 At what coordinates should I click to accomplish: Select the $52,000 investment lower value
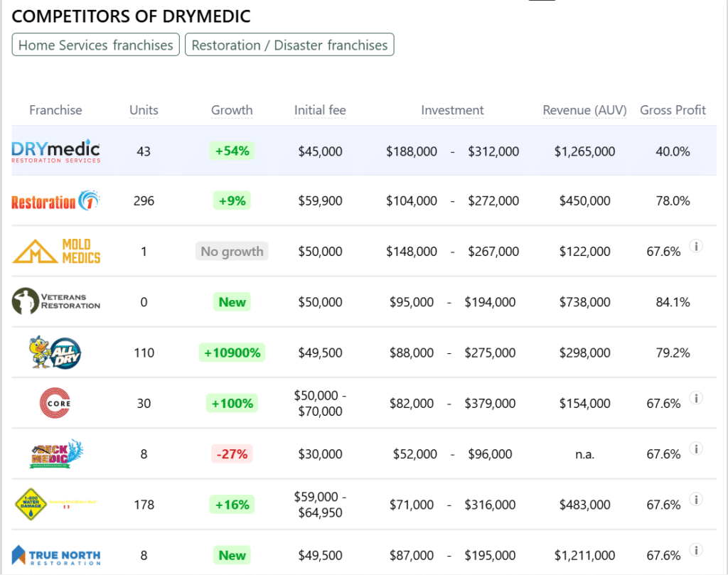click(415, 454)
